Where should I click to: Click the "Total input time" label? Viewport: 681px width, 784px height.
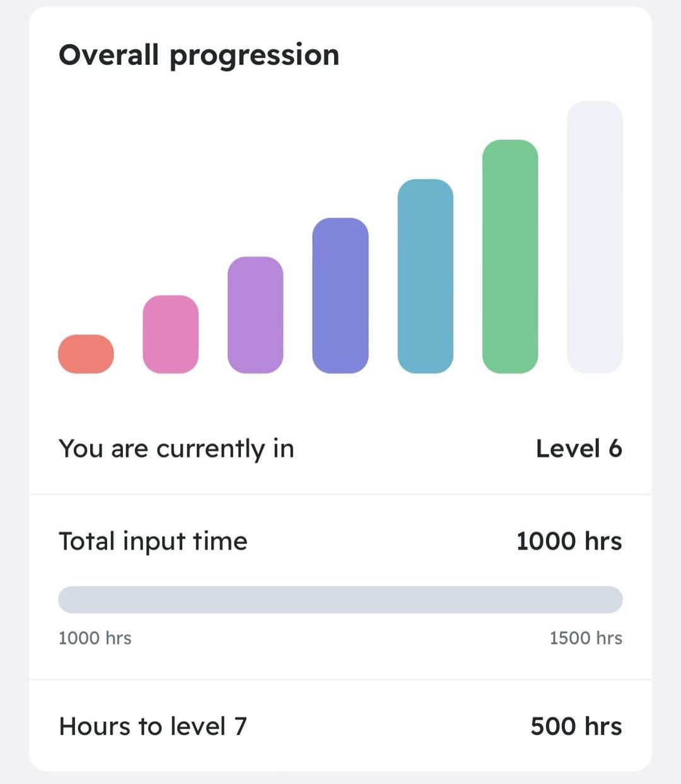[x=153, y=541]
